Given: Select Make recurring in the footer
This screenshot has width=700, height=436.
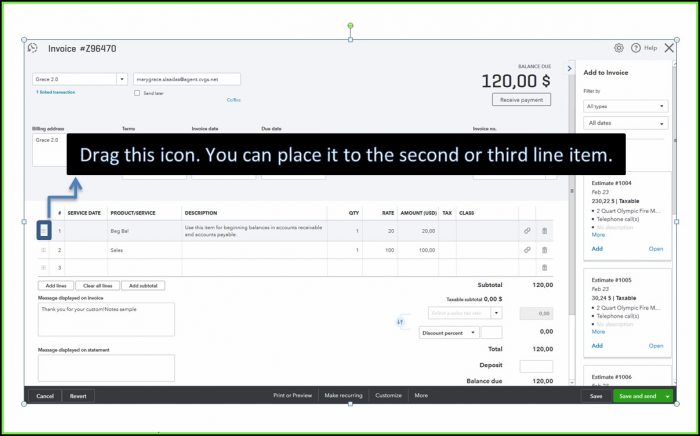Looking at the screenshot, I should pyautogui.click(x=343, y=395).
